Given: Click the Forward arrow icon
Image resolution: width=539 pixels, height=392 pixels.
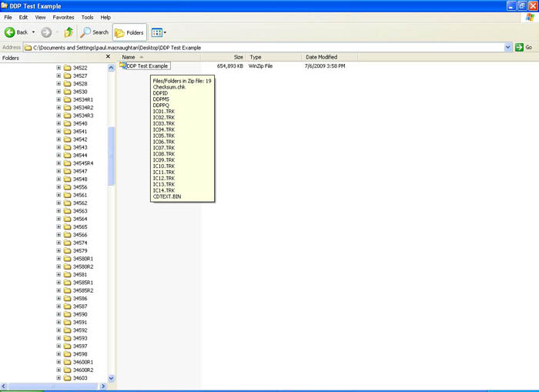Looking at the screenshot, I should (x=46, y=32).
